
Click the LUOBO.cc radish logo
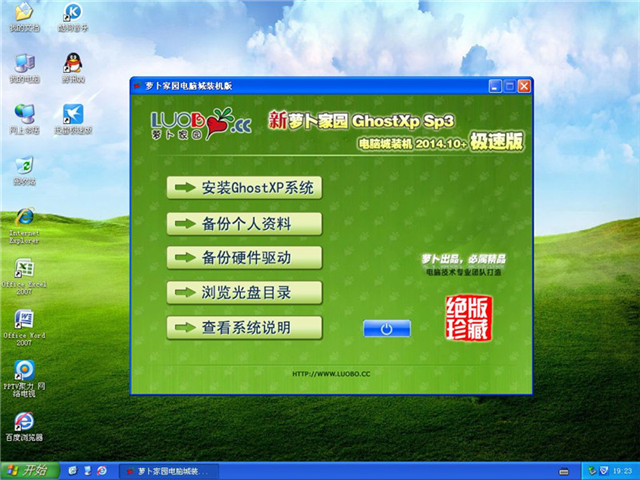[201, 124]
